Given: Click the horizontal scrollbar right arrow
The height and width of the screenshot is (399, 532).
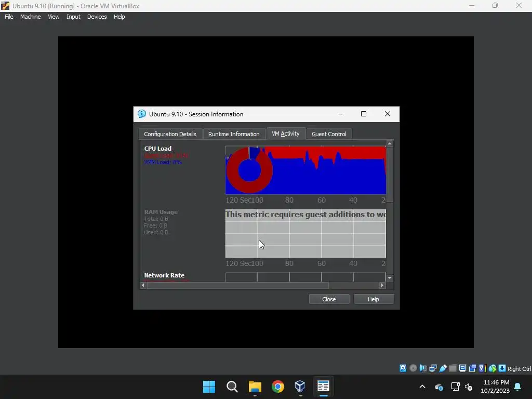Looking at the screenshot, I should tap(382, 285).
